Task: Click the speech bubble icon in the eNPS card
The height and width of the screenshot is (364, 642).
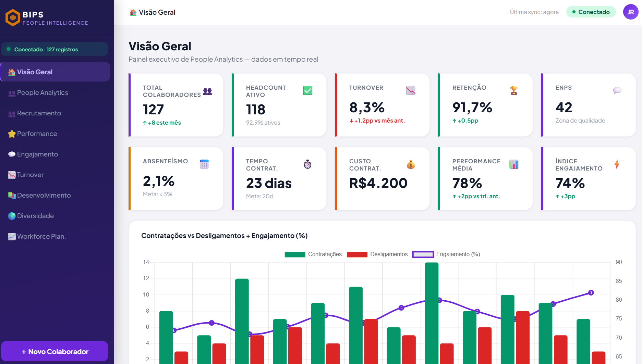Action: tap(617, 90)
